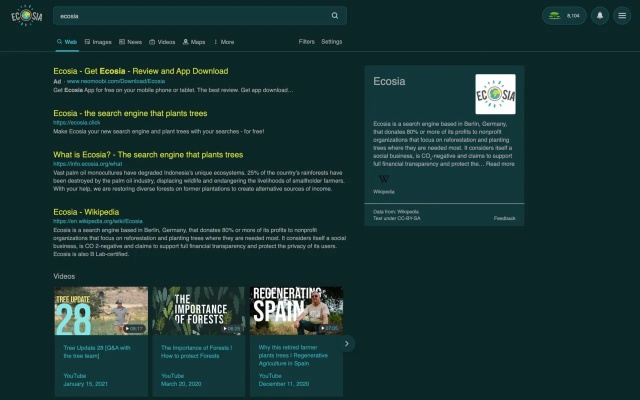Switch to the News tab

click(130, 42)
